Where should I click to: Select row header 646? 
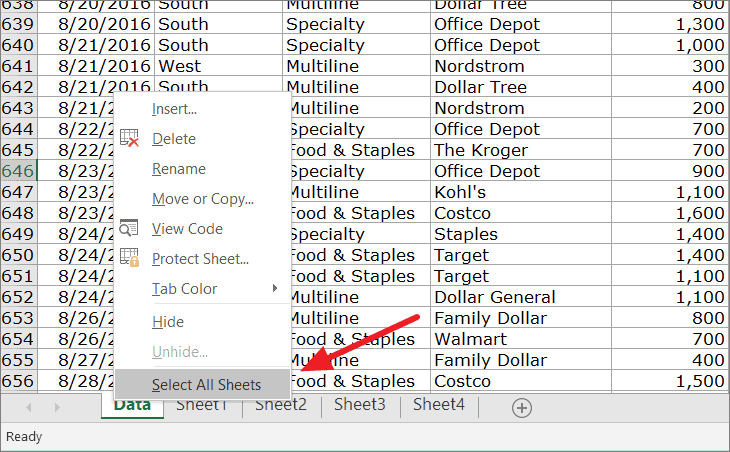point(19,171)
